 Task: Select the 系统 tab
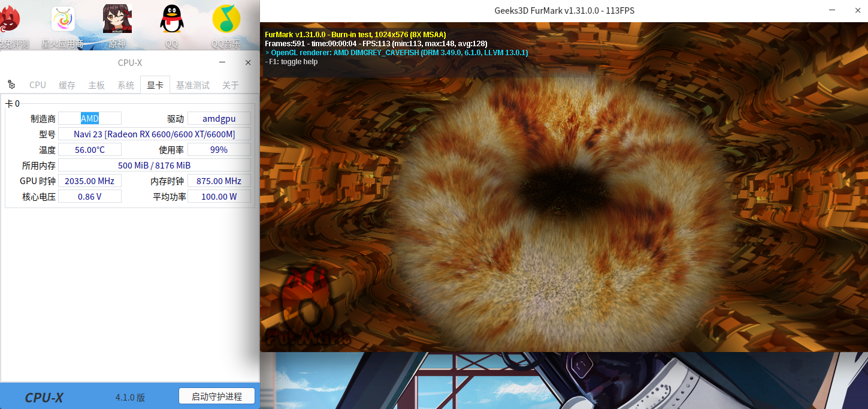(x=126, y=85)
